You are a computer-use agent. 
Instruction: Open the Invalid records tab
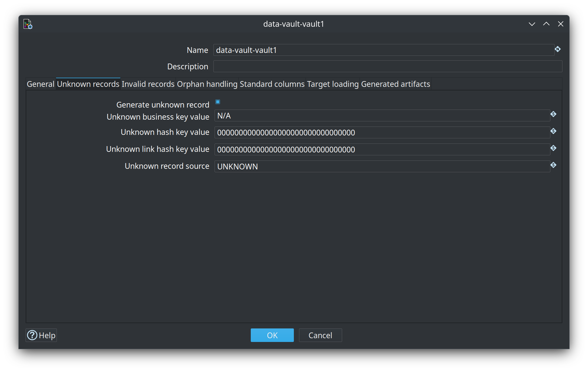(148, 84)
